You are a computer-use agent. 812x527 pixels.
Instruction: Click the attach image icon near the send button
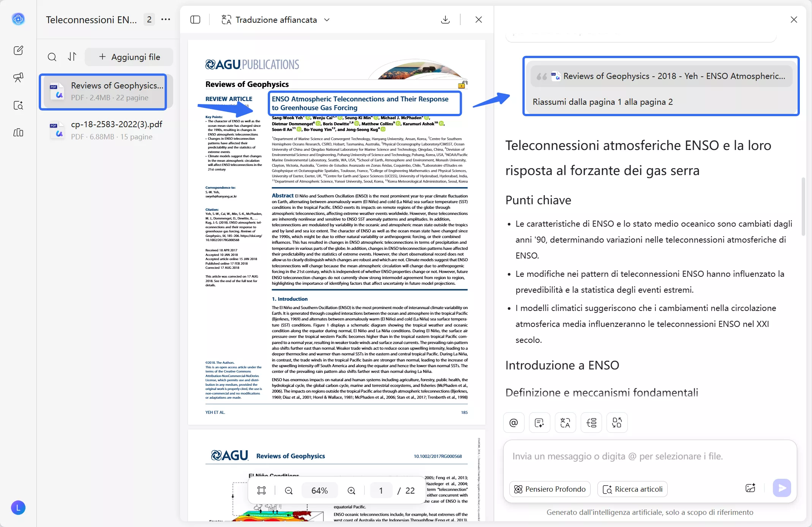pos(751,488)
